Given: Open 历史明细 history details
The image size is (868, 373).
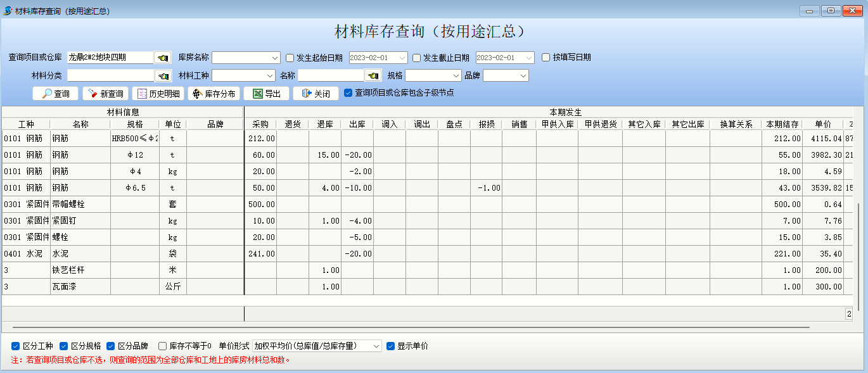Looking at the screenshot, I should [x=158, y=94].
